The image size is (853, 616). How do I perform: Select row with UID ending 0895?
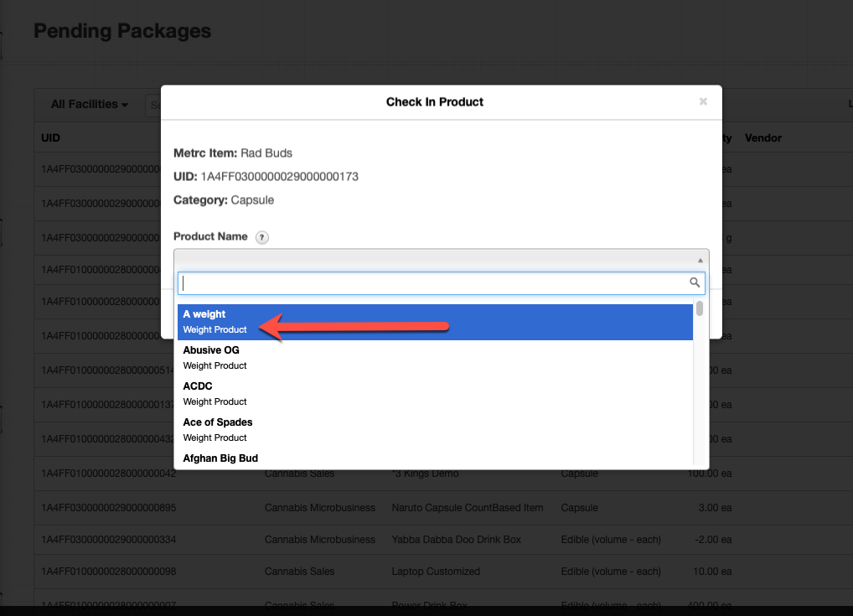point(109,508)
